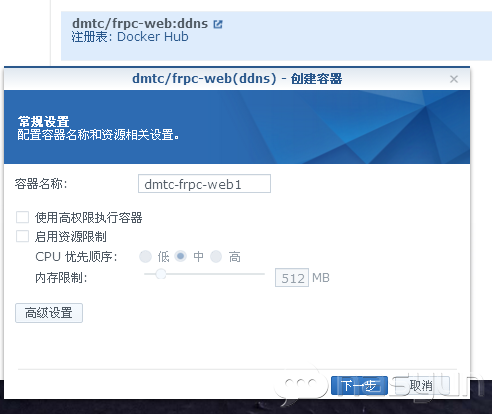492x414 pixels.
Task: Click the 内存限制 slider handle
Action: click(x=161, y=274)
